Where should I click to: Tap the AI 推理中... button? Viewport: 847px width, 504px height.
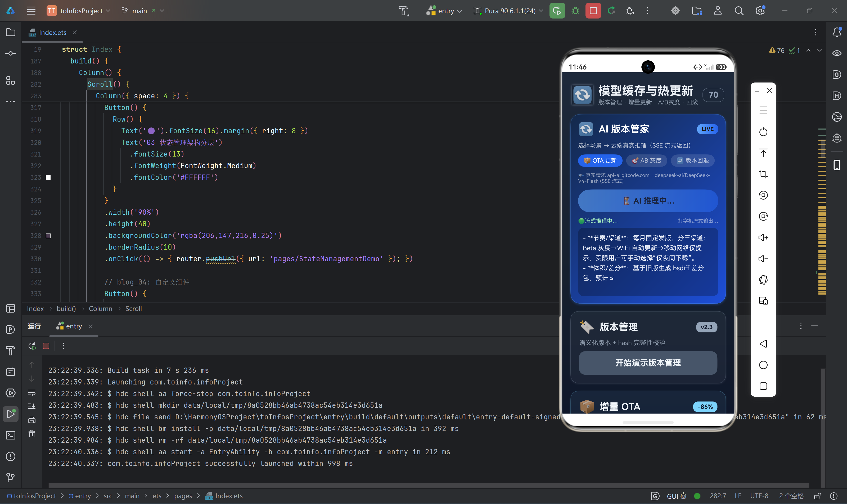pos(648,201)
